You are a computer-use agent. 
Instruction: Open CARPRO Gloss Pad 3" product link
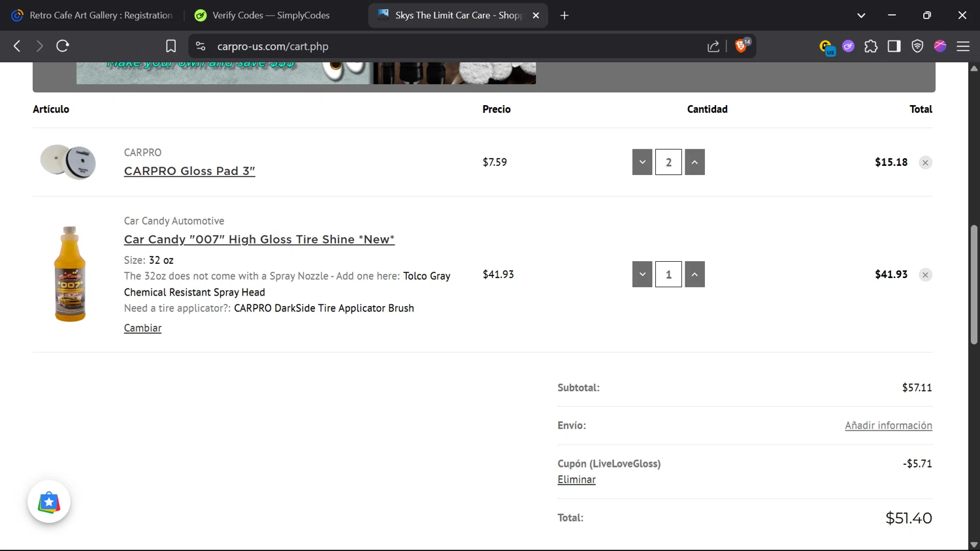click(x=189, y=171)
